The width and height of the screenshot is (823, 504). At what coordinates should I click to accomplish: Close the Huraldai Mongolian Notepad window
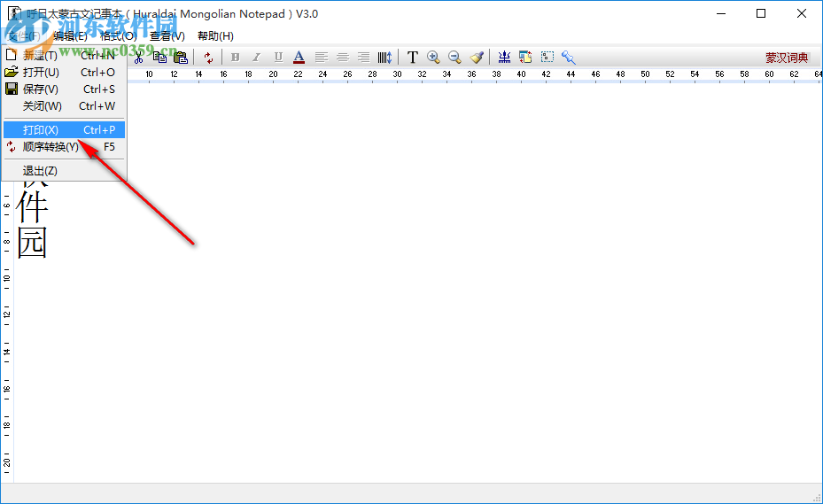click(802, 13)
